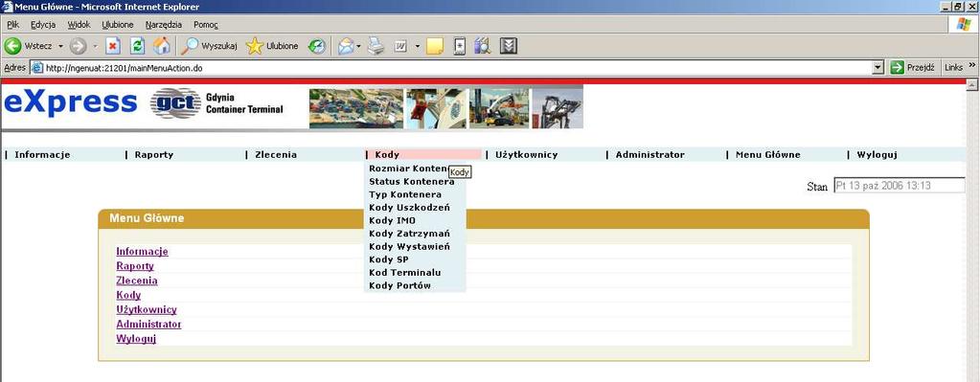980x382 pixels.
Task: Click the Stop icon in IE toolbar
Action: click(x=113, y=46)
